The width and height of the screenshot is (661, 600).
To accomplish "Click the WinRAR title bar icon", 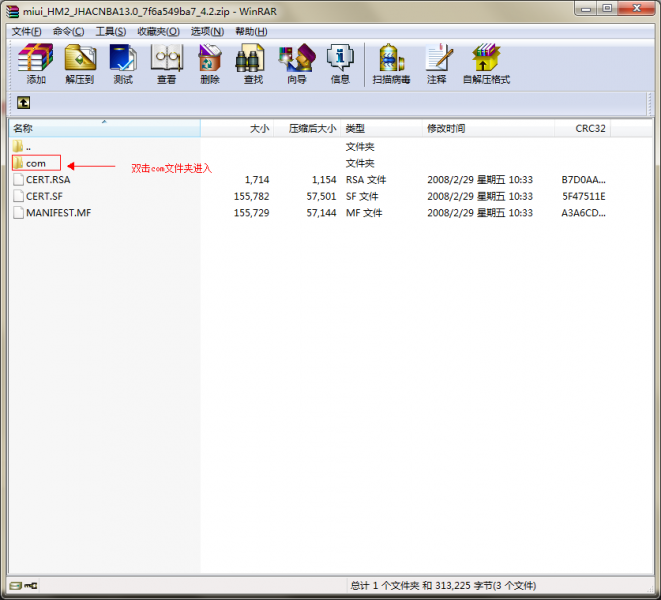I will [x=13, y=11].
